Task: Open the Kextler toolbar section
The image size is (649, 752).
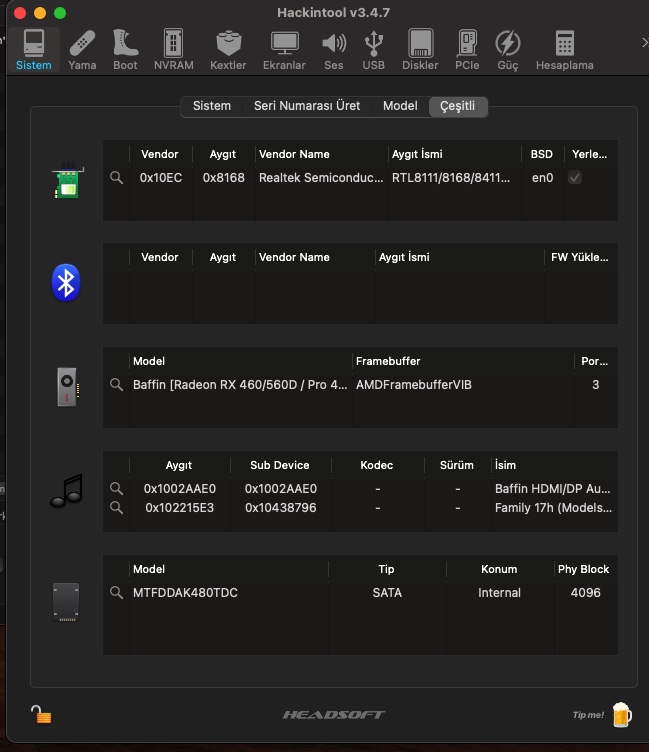Action: [x=228, y=49]
